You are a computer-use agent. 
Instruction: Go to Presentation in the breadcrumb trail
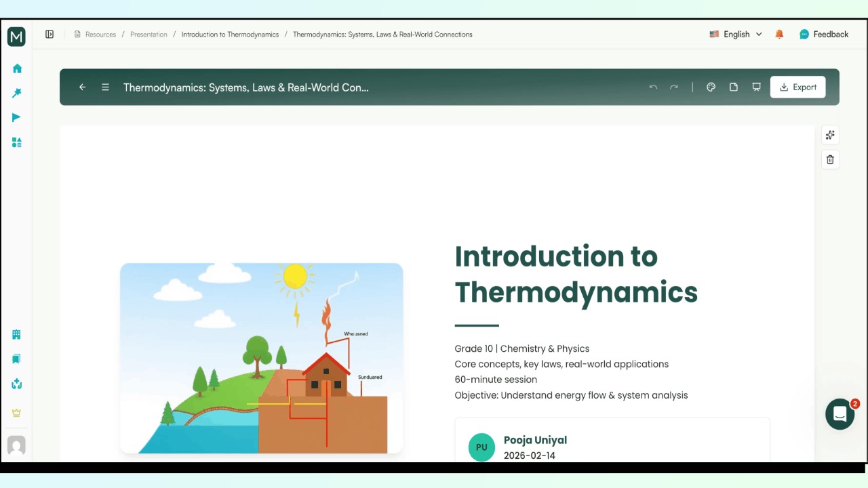coord(149,34)
